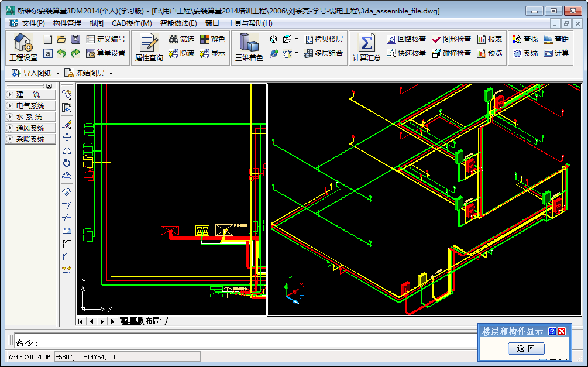Viewport: 588px width, 367px height.
Task: Run 图形检查 graphic check
Action: [452, 39]
